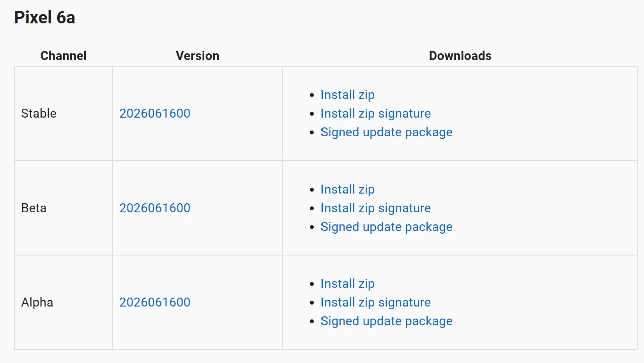
Task: Click the Downloads column header
Action: coord(460,56)
